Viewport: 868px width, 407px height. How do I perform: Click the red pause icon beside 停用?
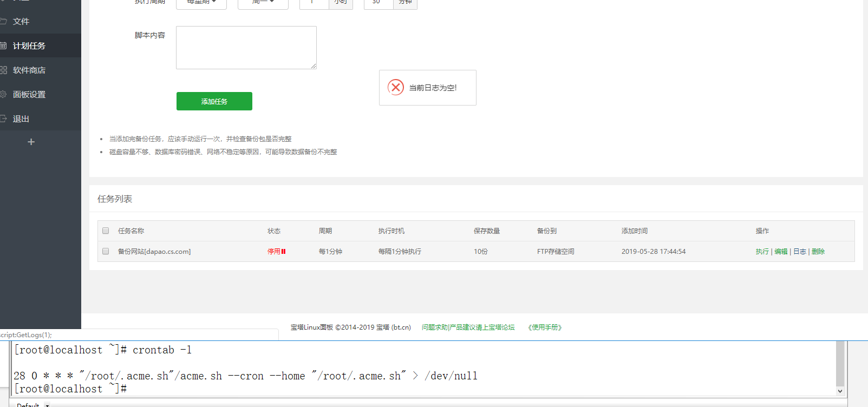click(x=283, y=252)
